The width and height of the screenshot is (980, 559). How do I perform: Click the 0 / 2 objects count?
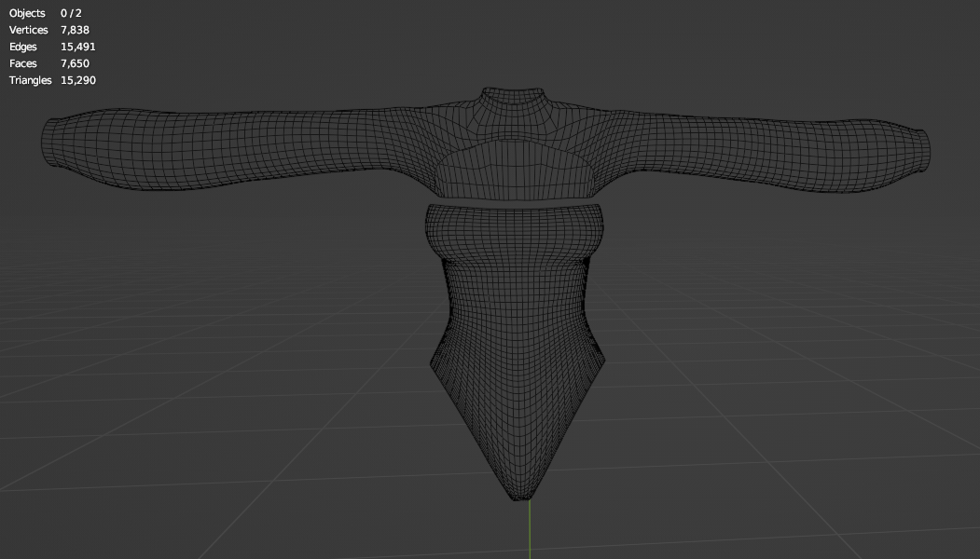pos(71,13)
